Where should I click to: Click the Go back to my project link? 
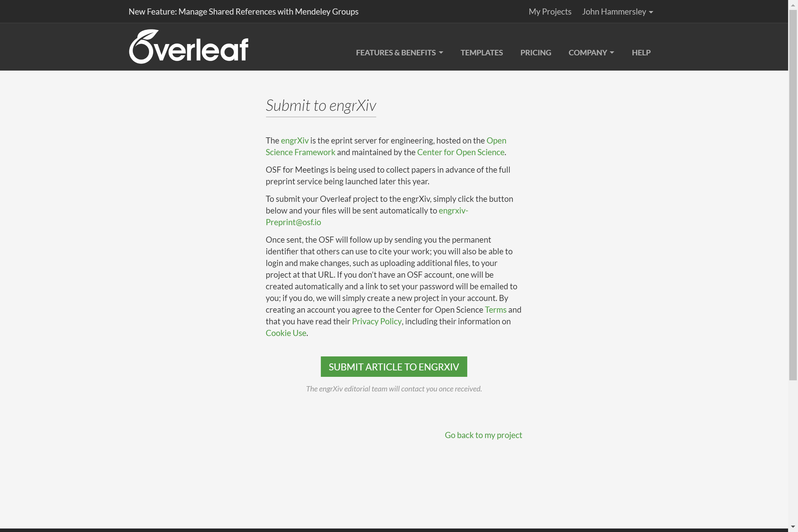point(484,435)
